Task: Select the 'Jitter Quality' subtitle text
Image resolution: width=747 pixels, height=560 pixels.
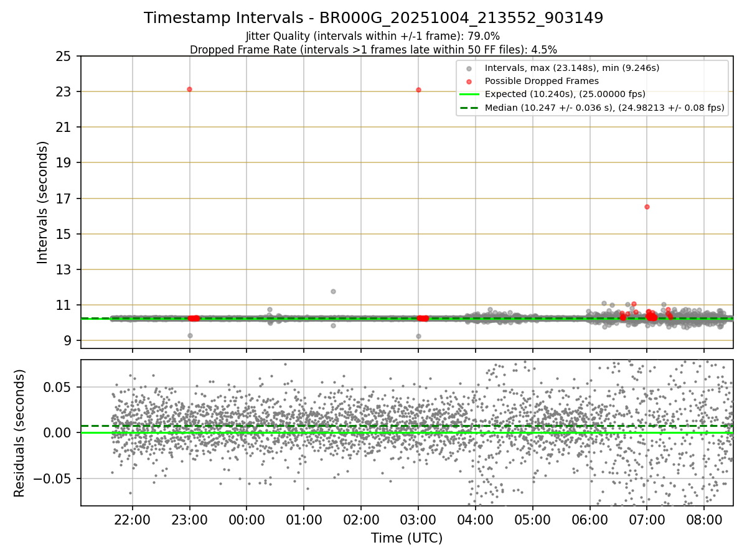Action: pyautogui.click(x=373, y=36)
